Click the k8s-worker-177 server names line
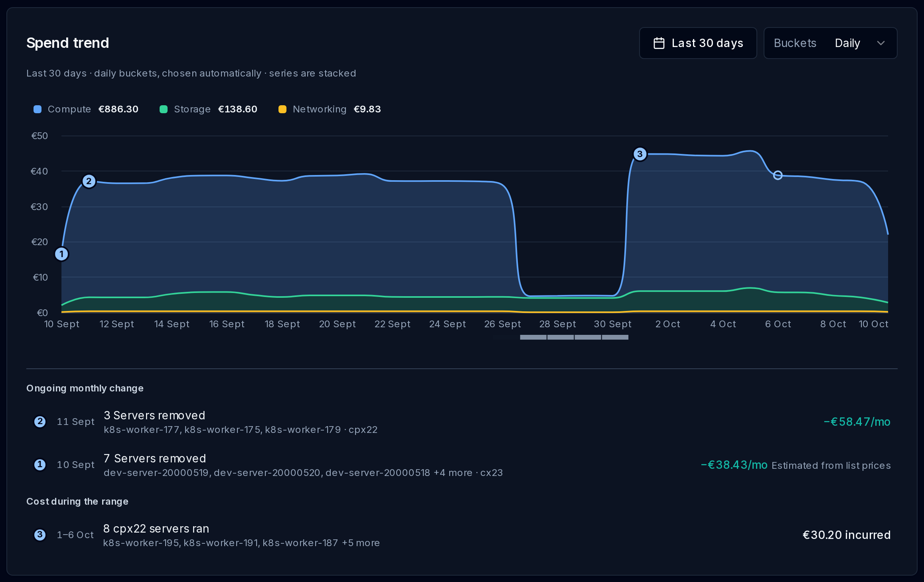 click(x=241, y=430)
